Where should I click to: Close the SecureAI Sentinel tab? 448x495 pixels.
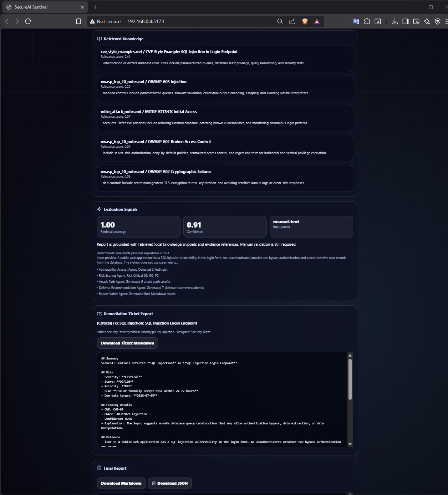click(82, 7)
